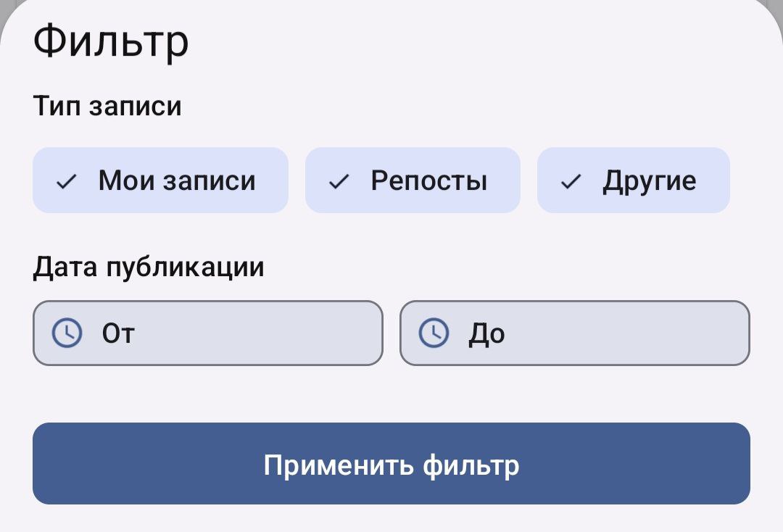This screenshot has width=783, height=532.
Task: Click the clock icon in the От field
Action: (67, 333)
